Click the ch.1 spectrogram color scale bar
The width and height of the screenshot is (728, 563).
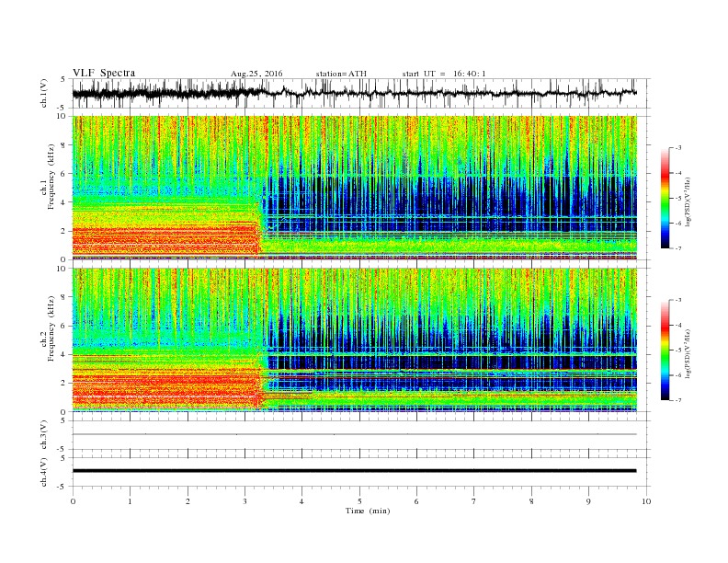click(665, 198)
